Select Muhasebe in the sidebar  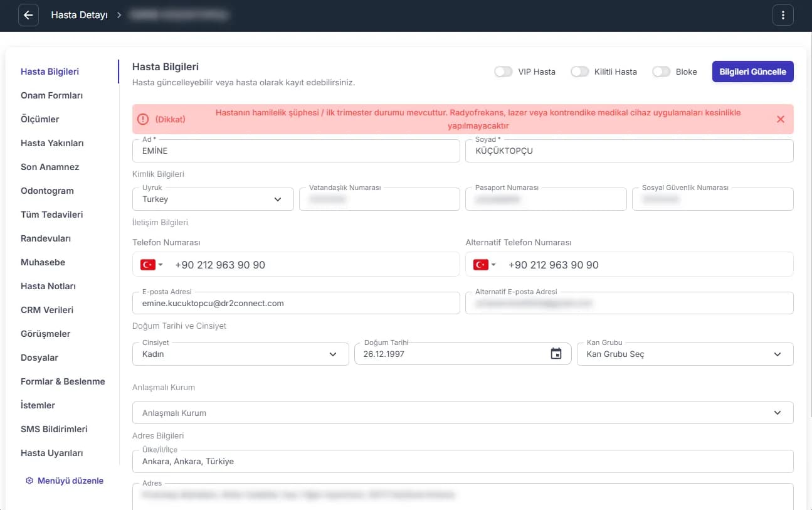tap(43, 262)
